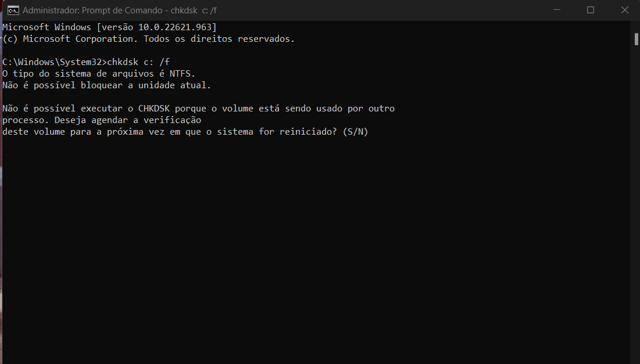Click the word 'reiniciado?' in the last line
Screen dimensions: 640x364
pos(308,132)
